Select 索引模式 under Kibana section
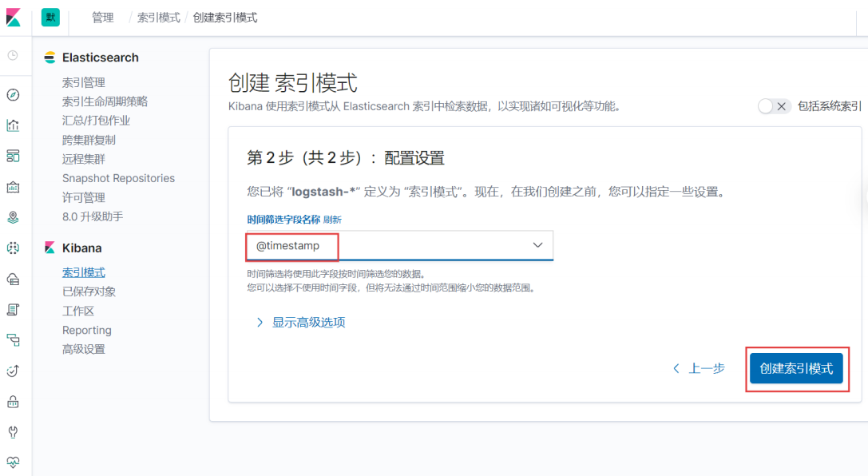868x476 pixels. tap(84, 272)
